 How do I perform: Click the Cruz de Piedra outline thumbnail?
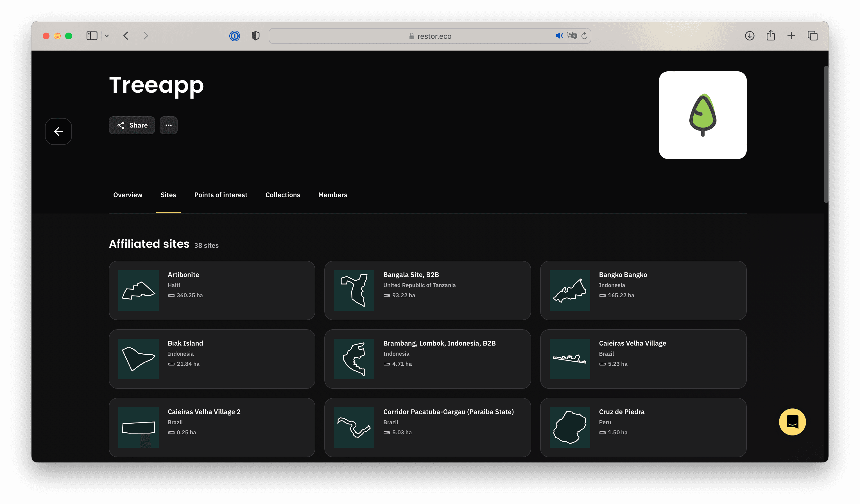(x=570, y=428)
